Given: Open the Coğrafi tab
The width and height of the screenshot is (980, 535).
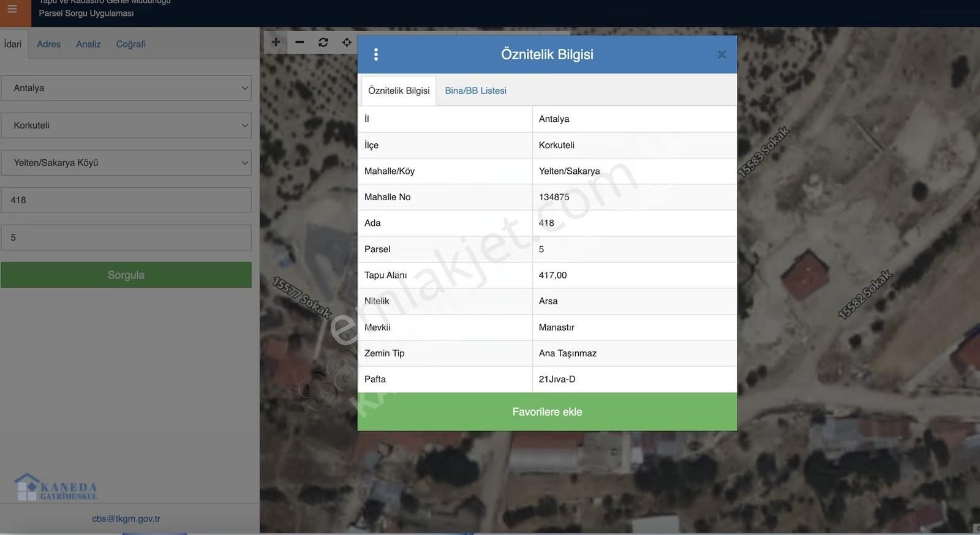Looking at the screenshot, I should click(x=131, y=44).
